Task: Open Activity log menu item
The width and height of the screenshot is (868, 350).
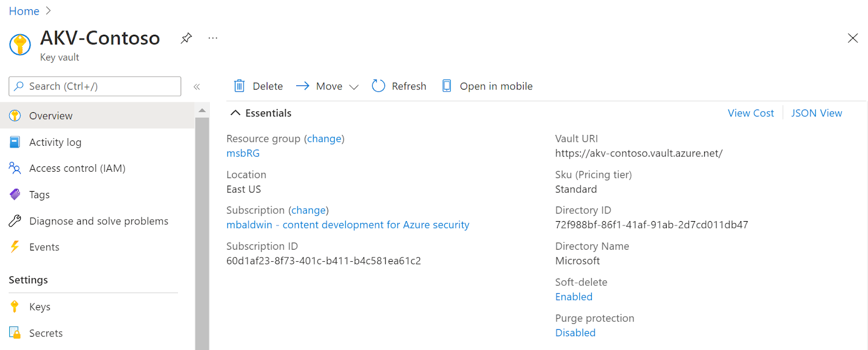Action: pyautogui.click(x=55, y=142)
